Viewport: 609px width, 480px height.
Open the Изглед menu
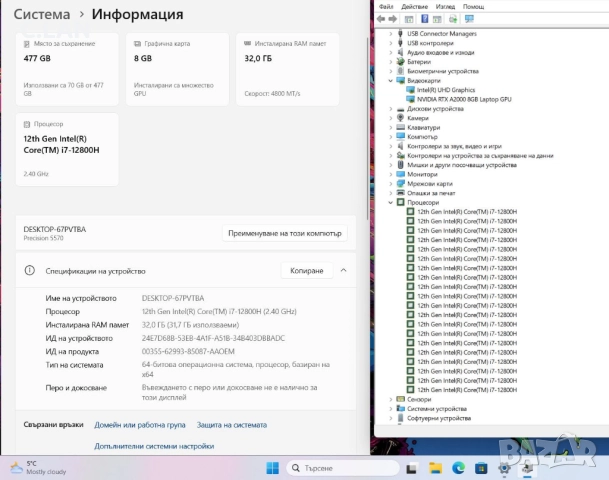(445, 7)
